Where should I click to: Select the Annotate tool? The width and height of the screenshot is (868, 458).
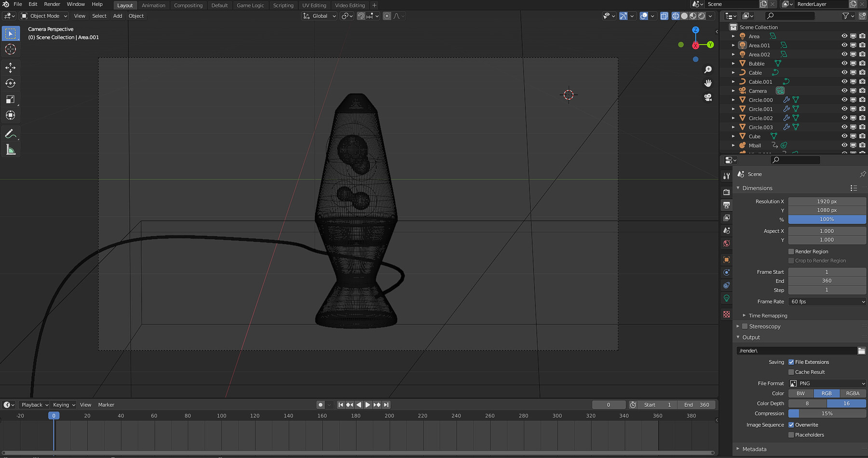[11, 134]
